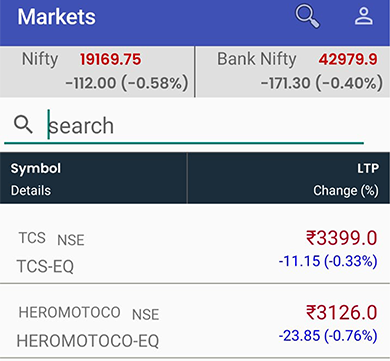
Task: Open search from the top bar magnifier icon
Action: [x=307, y=17]
